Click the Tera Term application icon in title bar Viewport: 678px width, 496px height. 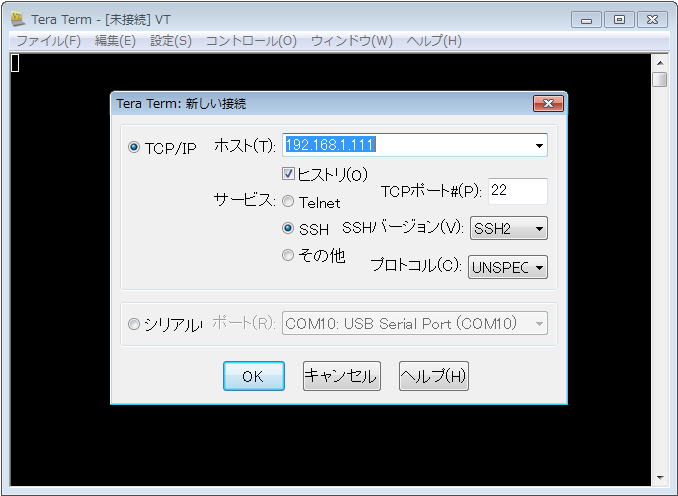[18, 19]
